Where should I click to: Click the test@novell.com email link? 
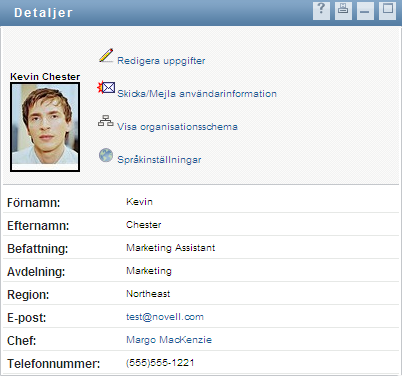click(x=165, y=317)
